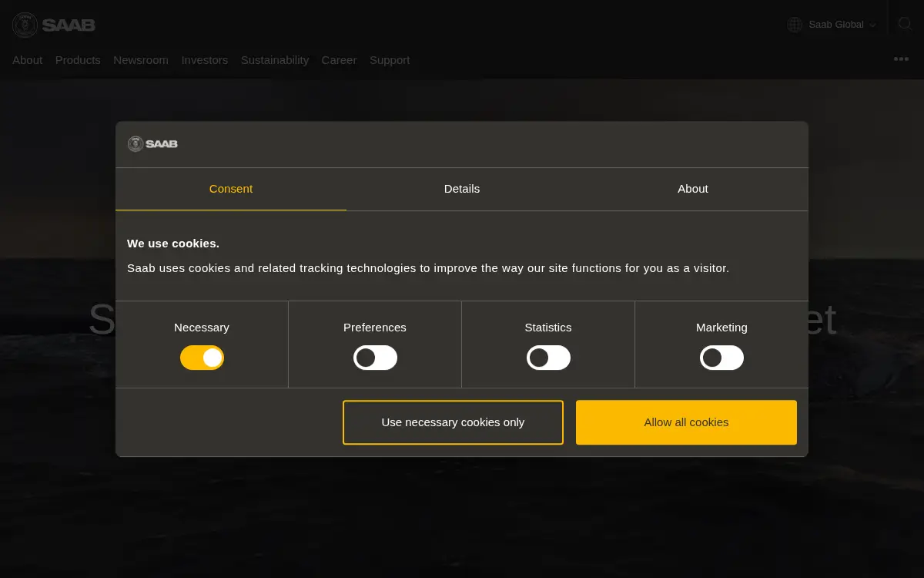Image resolution: width=924 pixels, height=578 pixels.
Task: Open the three-dot more menu
Action: pos(901,59)
